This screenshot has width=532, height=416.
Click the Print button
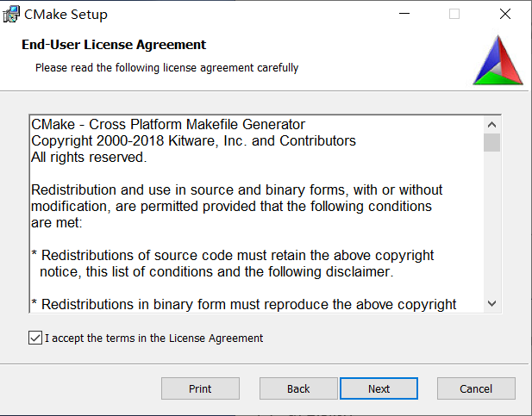tap(200, 388)
